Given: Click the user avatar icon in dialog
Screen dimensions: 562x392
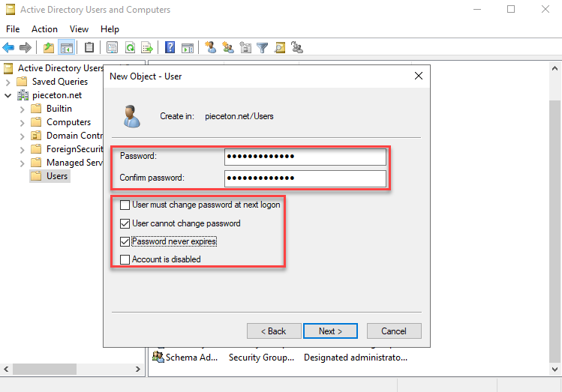Looking at the screenshot, I should [132, 116].
